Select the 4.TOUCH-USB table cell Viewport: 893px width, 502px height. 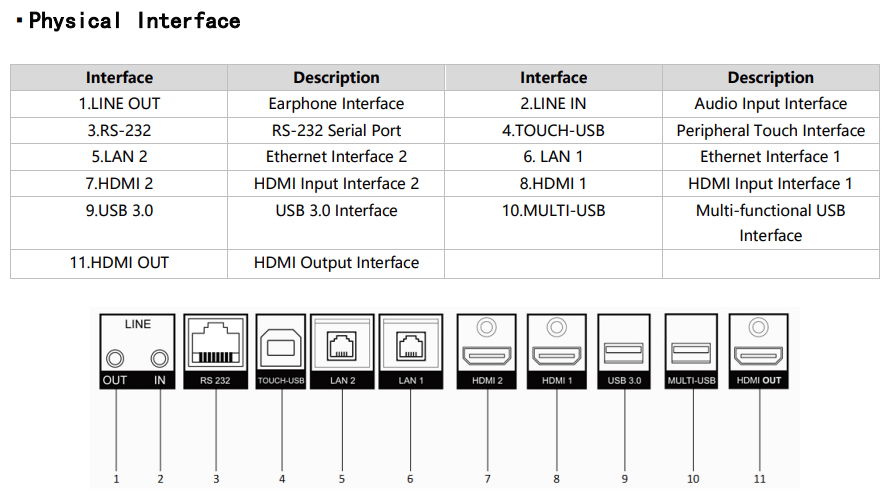[x=553, y=130]
